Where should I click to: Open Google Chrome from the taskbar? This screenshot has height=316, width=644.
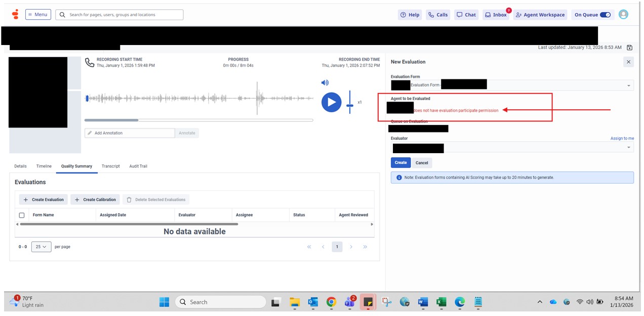coord(331,302)
